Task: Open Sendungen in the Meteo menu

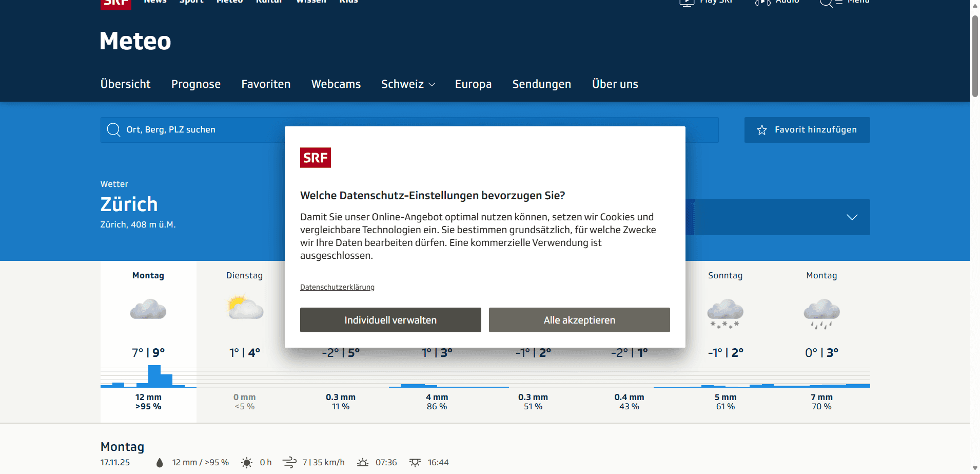Action: point(542,84)
